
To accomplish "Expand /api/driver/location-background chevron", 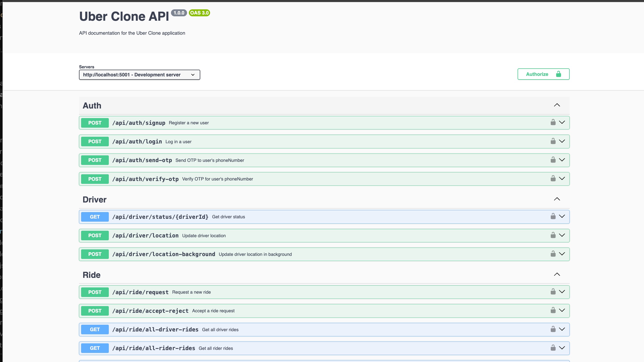I will point(562,254).
